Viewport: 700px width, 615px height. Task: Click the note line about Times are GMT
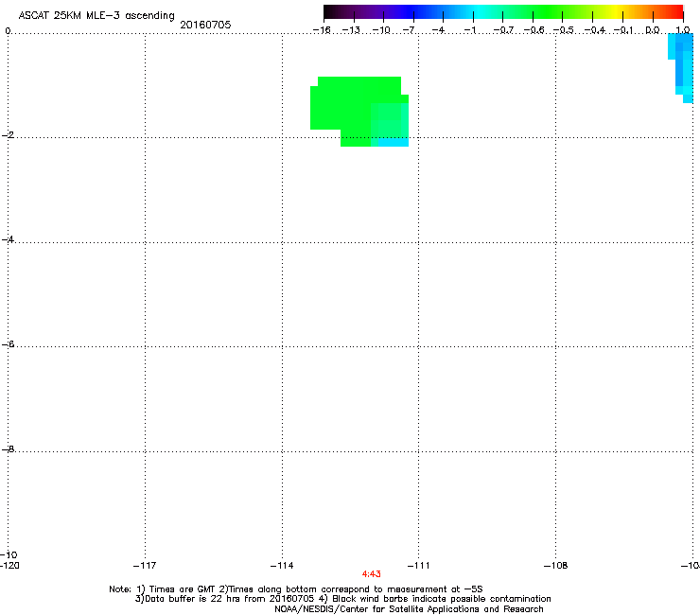pos(296,589)
